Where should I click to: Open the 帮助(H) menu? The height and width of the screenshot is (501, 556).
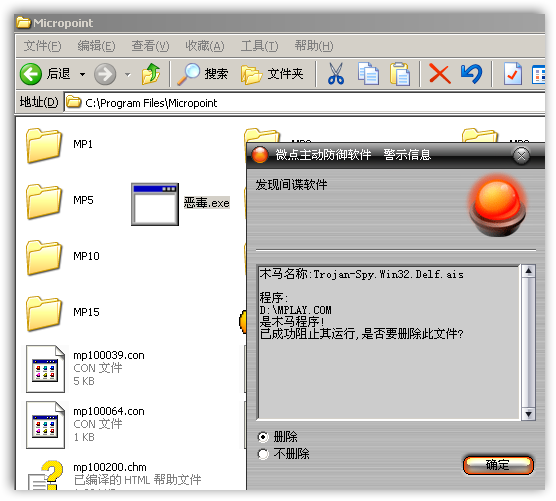tap(314, 46)
